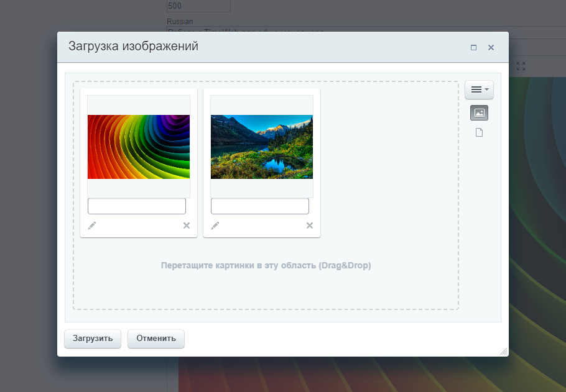Remove the rainbow image from upload list
566x392 pixels.
tap(186, 226)
